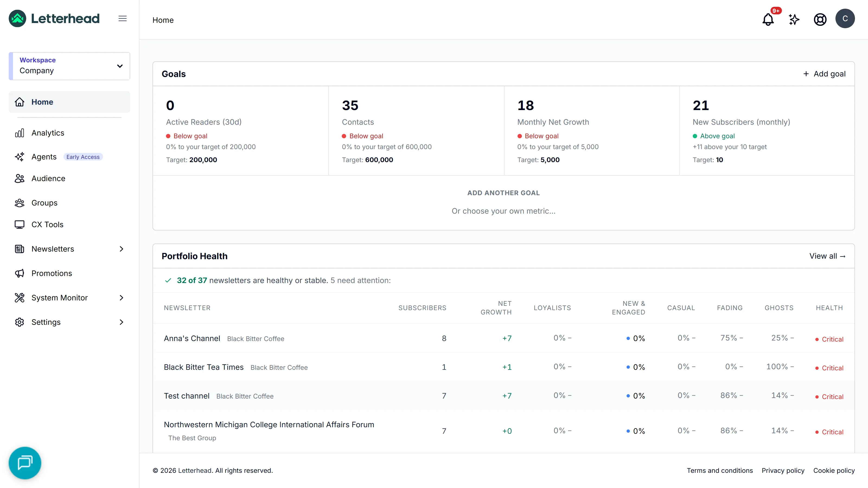This screenshot has width=868, height=488.
Task: Click the 9+ notification badge
Action: pyautogui.click(x=776, y=11)
